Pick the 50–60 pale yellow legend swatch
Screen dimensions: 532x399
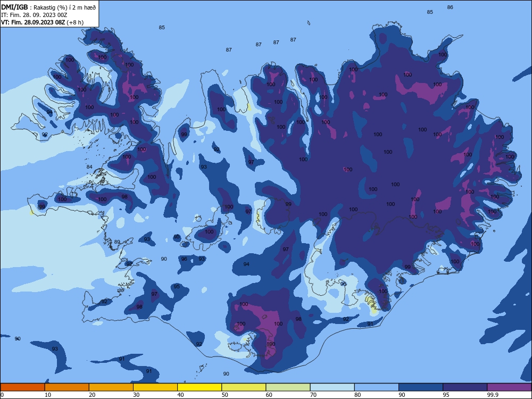point(244,387)
